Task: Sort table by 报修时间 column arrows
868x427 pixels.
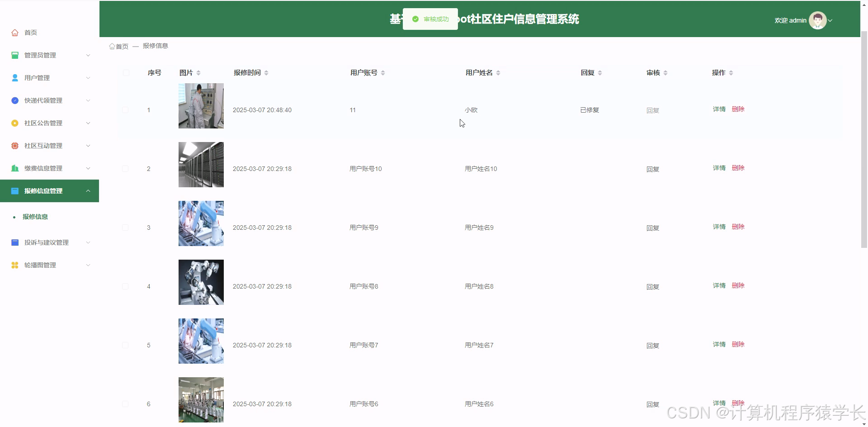Action: pos(267,72)
